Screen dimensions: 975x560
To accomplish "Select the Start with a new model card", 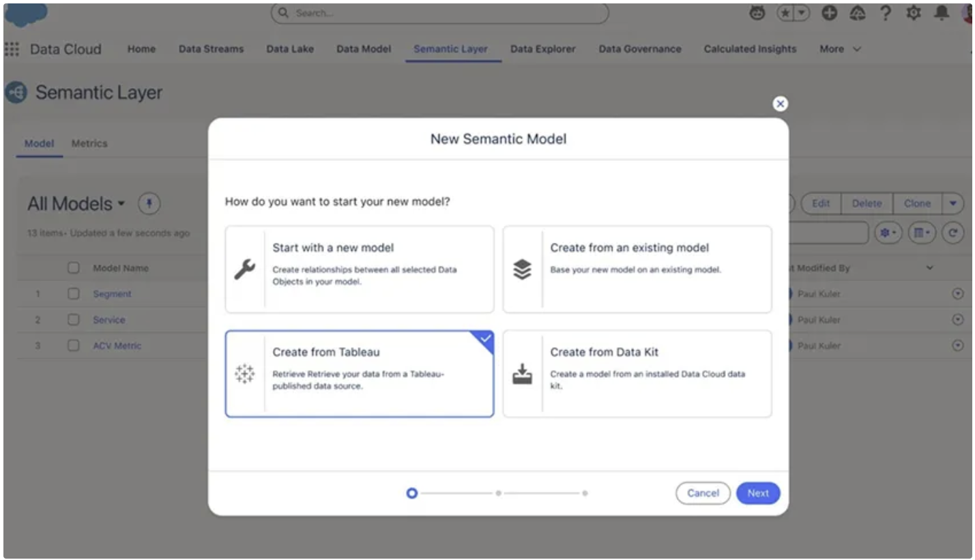I will (x=360, y=269).
